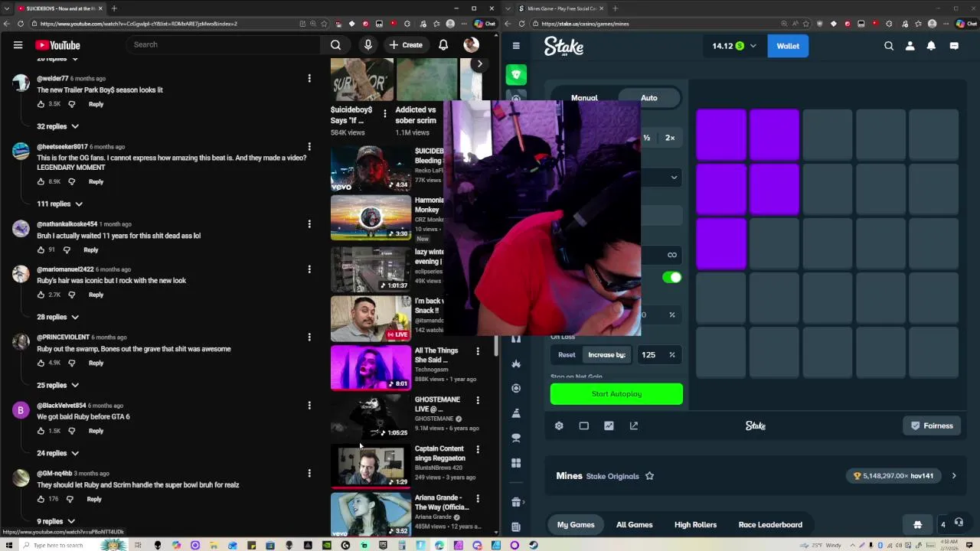Switch to Auto betting tab
The height and width of the screenshot is (551, 980).
(649, 98)
